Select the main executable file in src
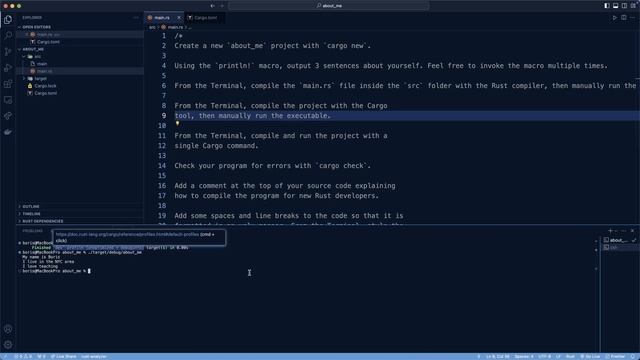The width and height of the screenshot is (640, 360). pyautogui.click(x=80, y=64)
